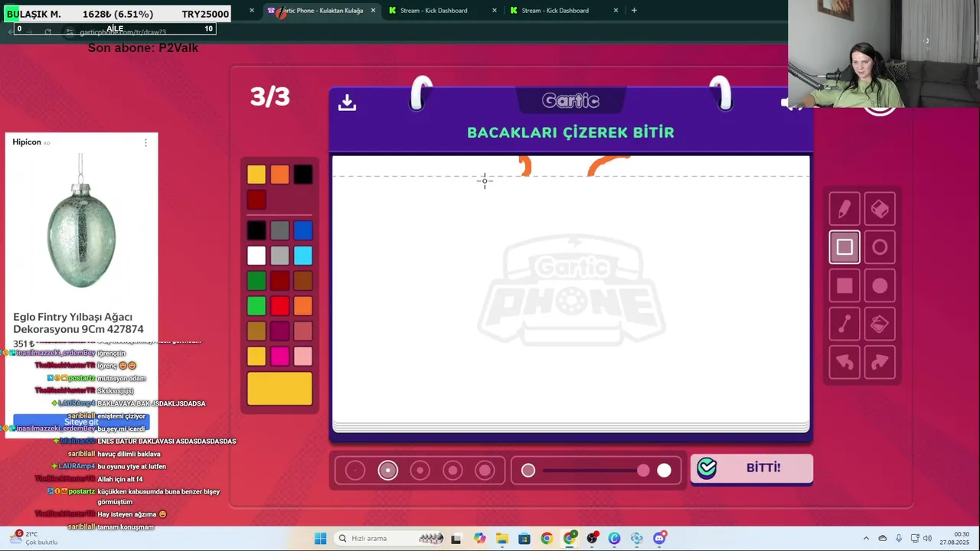This screenshot has width=980, height=551.
Task: Show hidden system tray icons
Action: point(866,538)
